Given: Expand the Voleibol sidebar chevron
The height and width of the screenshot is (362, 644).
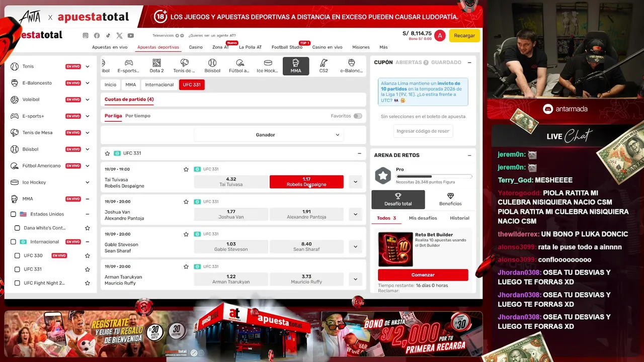Looking at the screenshot, I should click(88, 100).
